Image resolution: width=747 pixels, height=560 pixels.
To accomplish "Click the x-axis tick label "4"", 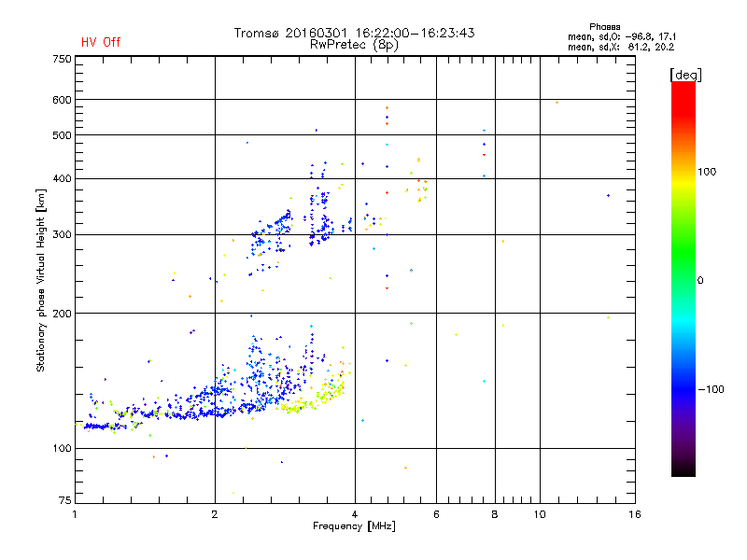I will click(x=355, y=514).
